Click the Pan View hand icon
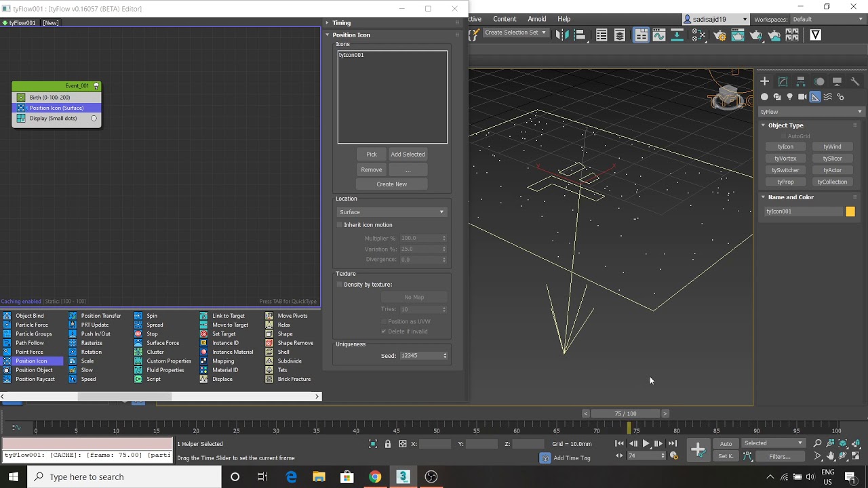This screenshot has height=488, width=868. point(831,456)
